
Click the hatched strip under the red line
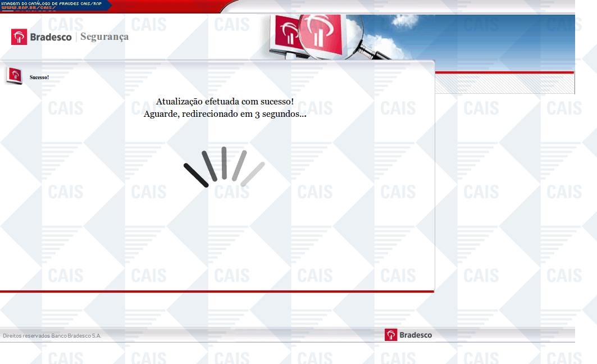pos(504,84)
